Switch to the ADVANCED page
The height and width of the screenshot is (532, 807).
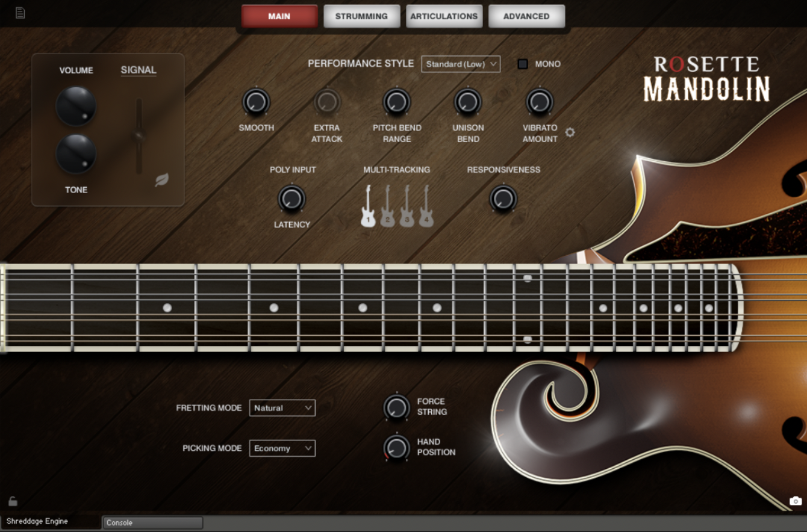coord(526,16)
